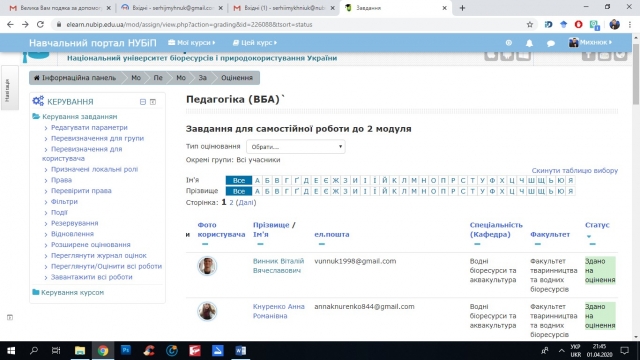Click (Далі) next page link
The height and width of the screenshot is (360, 640).
point(246,202)
